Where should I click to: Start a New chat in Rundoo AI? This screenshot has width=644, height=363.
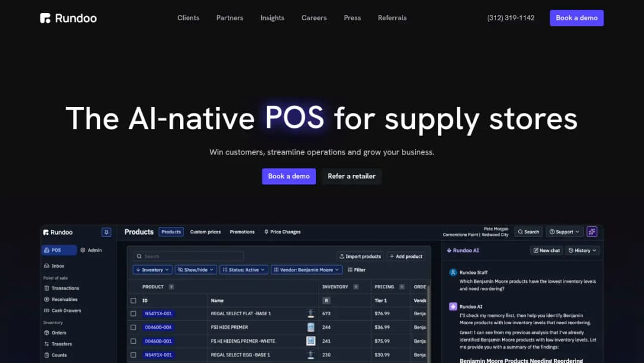pos(547,250)
